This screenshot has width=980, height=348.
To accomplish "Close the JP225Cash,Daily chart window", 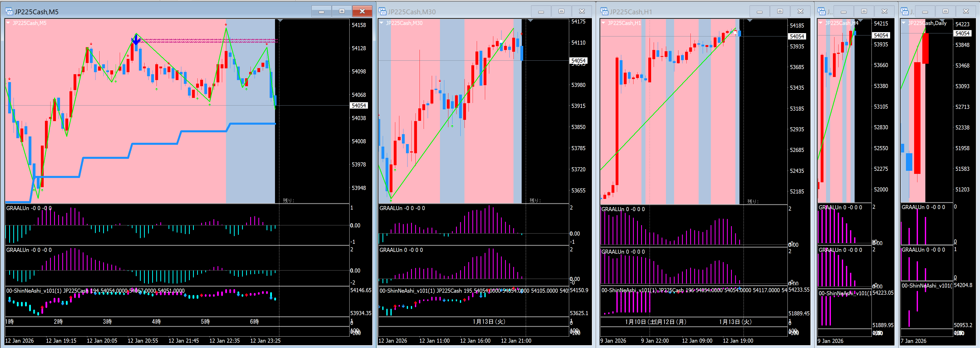I will pyautogui.click(x=965, y=11).
